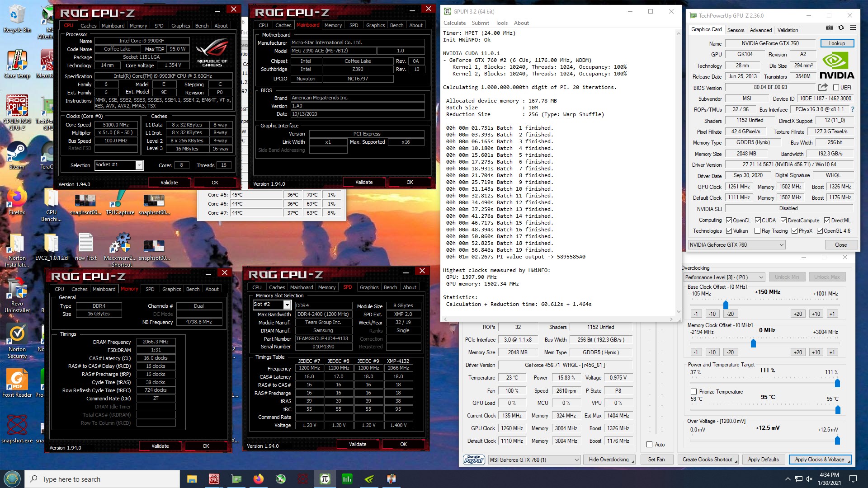Open the NVIDIA GeForce GTX 760 dropdown in GPU-Z
The height and width of the screenshot is (488, 868).
pyautogui.click(x=736, y=245)
